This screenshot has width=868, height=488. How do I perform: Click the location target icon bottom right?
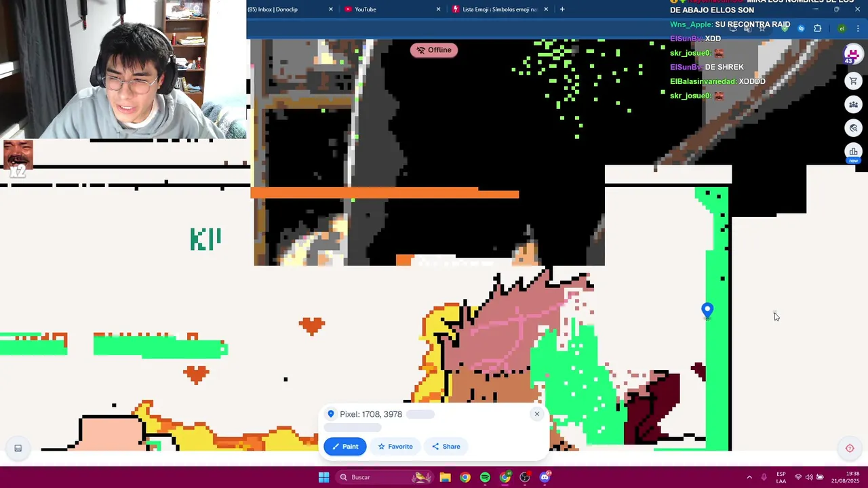850,448
